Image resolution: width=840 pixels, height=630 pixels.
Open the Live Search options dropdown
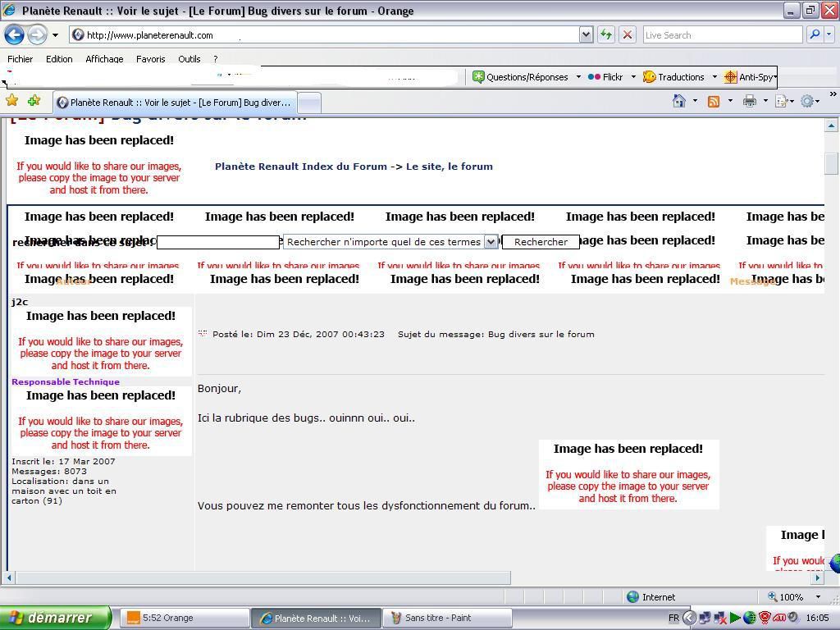click(x=829, y=34)
